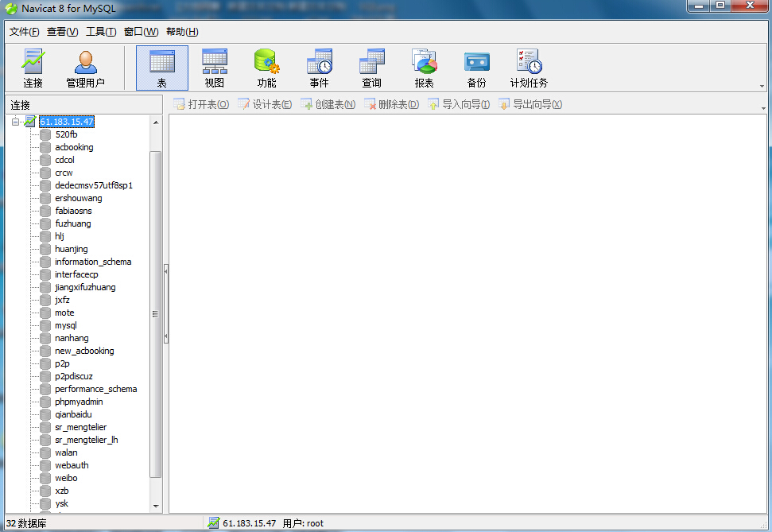This screenshot has height=532, width=772.
Task: Select the new_acbooking database
Action: (85, 351)
